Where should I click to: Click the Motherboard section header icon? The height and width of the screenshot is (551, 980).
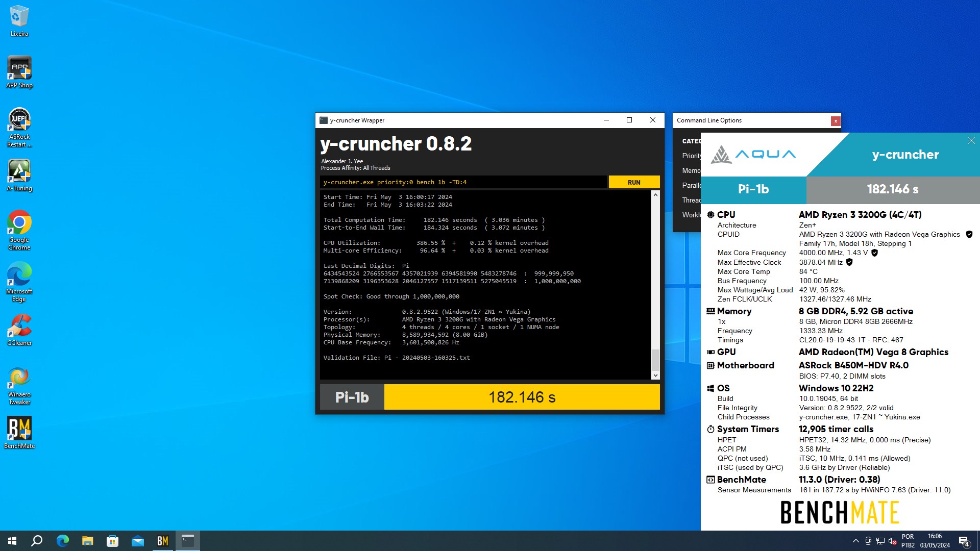710,365
